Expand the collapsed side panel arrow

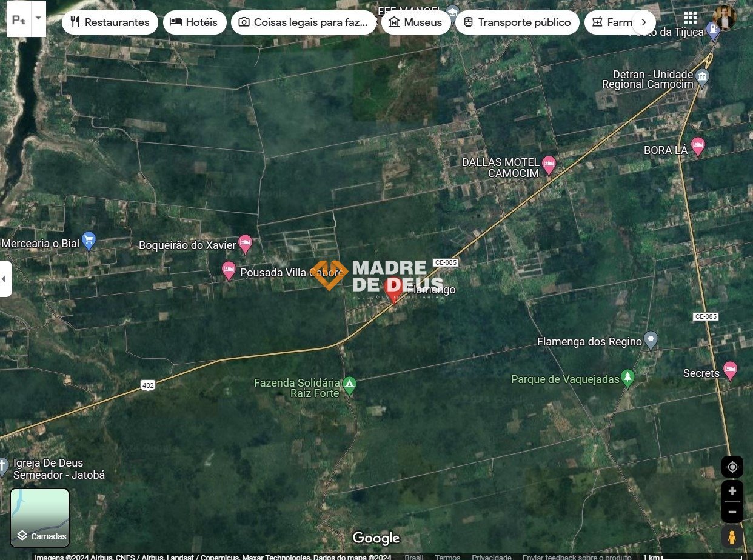[5, 279]
